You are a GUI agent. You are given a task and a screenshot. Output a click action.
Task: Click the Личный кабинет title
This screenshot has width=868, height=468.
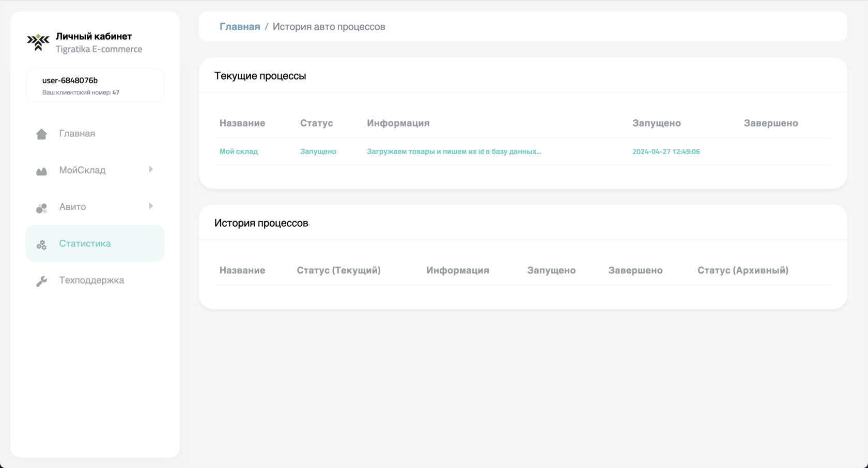coord(94,36)
